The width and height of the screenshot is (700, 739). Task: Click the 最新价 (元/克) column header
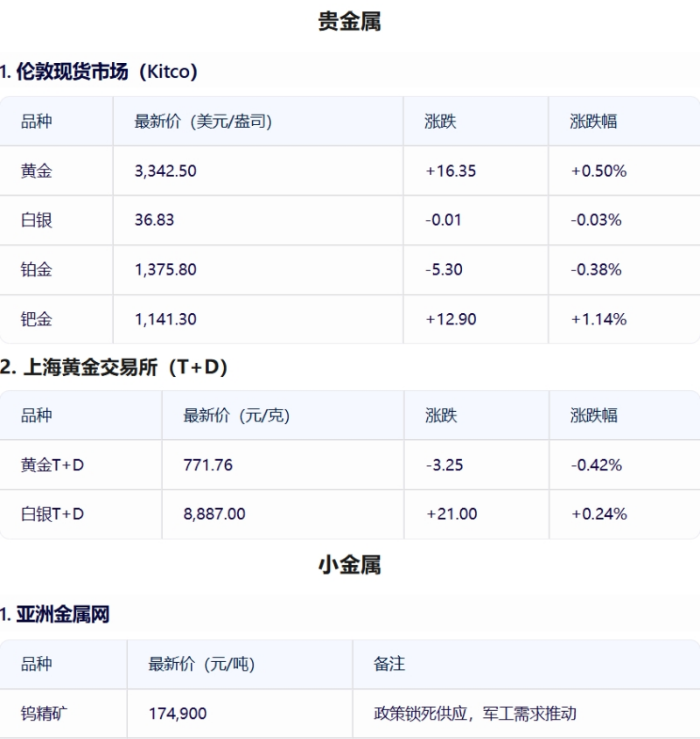(x=236, y=415)
